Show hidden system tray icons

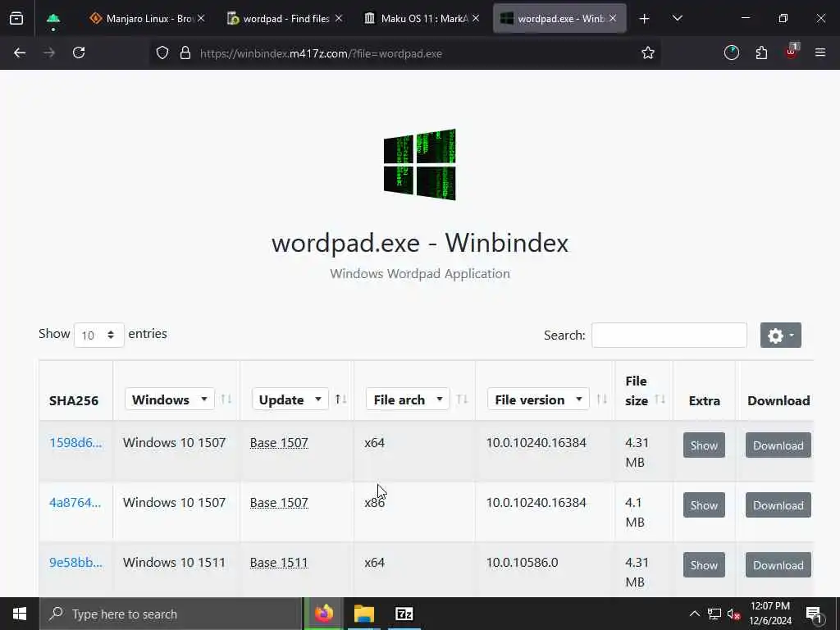(694, 614)
